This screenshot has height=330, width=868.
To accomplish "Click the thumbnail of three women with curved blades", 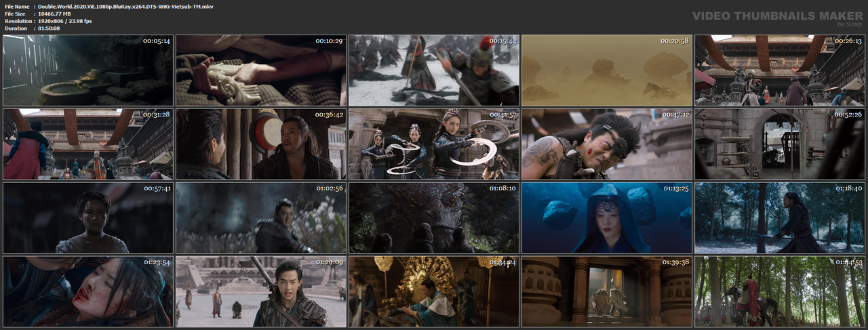I will coord(434,144).
